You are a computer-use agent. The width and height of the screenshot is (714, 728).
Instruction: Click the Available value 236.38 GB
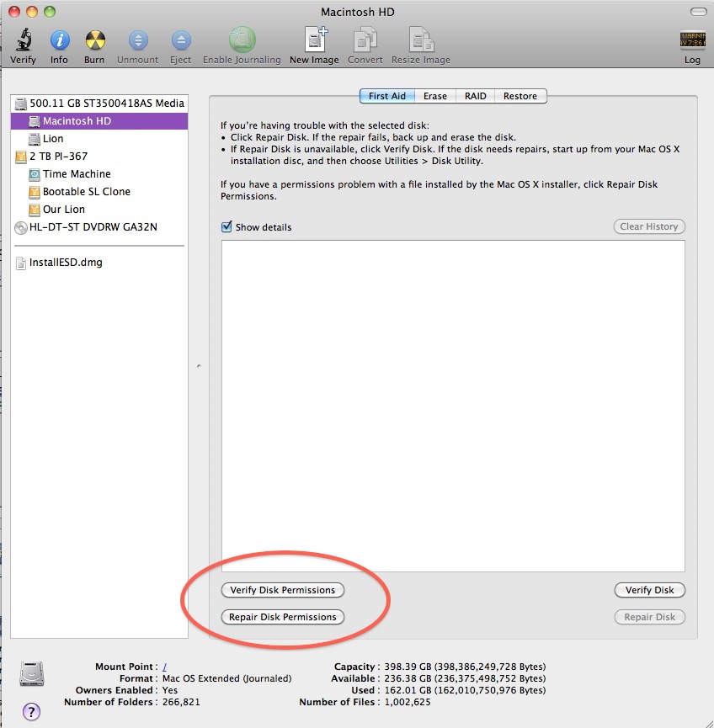pos(465,678)
